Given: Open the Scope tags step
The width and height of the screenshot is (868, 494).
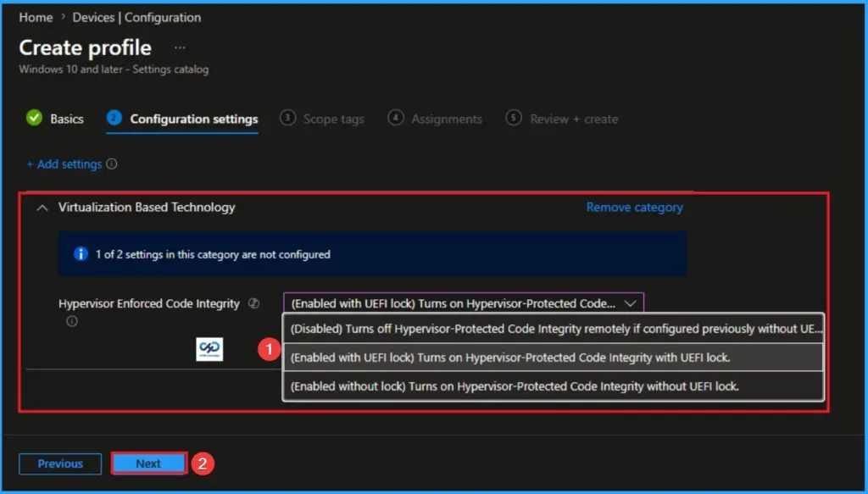Looking at the screenshot, I should [x=322, y=119].
